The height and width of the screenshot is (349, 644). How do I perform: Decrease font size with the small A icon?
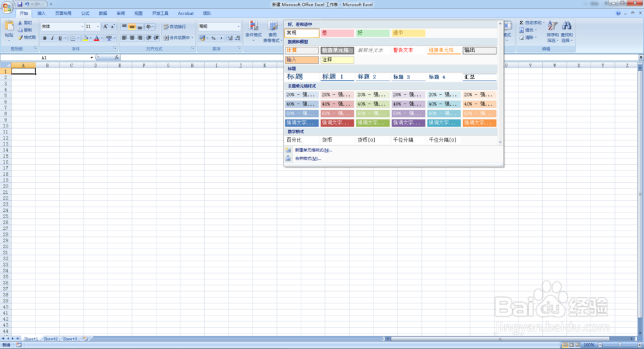(x=113, y=26)
